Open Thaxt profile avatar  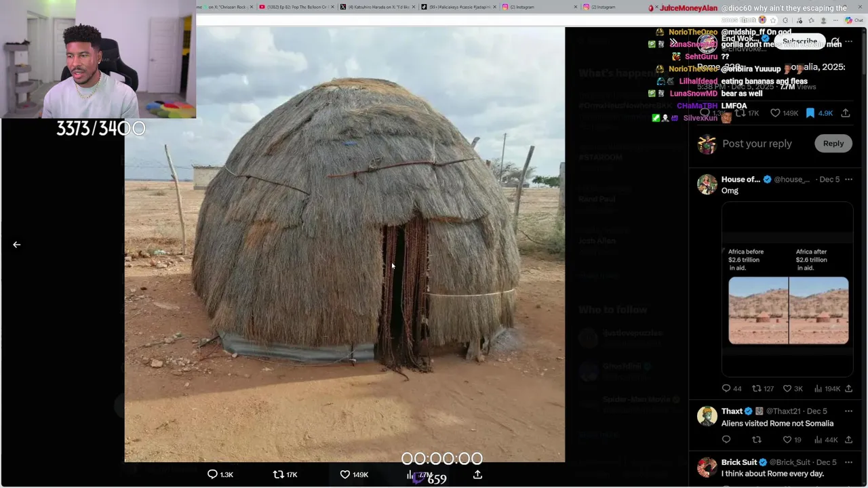tap(707, 416)
